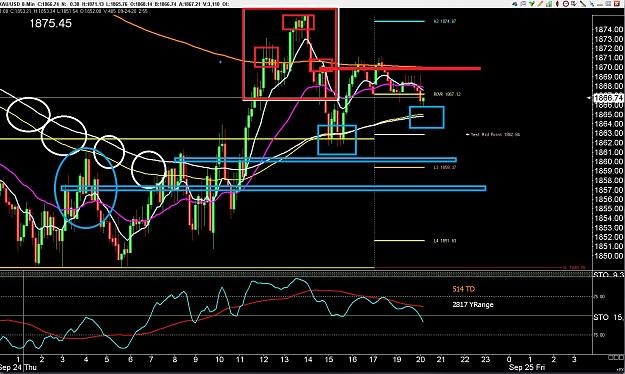Click the 1870.00 price axis label
The width and height of the screenshot is (625, 374).
coord(608,67)
